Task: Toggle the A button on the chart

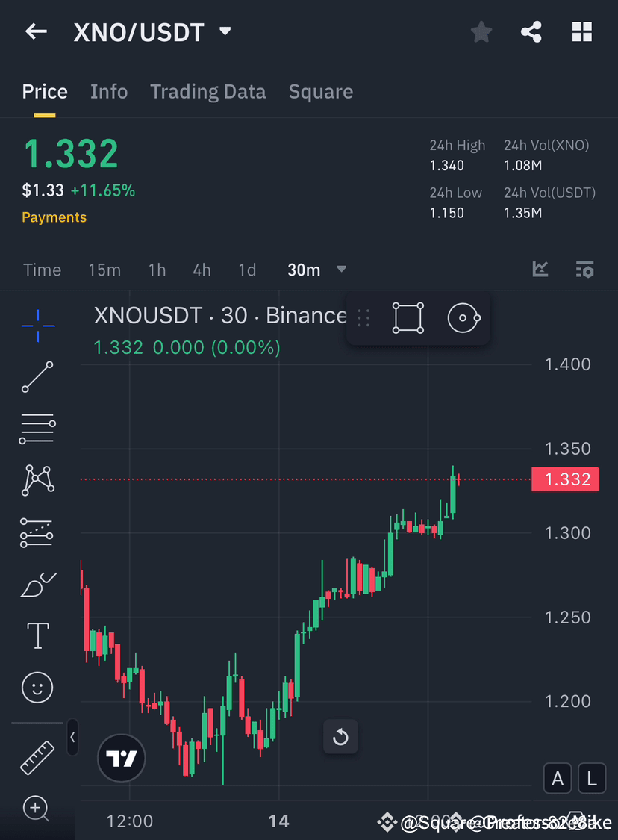Action: click(x=558, y=778)
